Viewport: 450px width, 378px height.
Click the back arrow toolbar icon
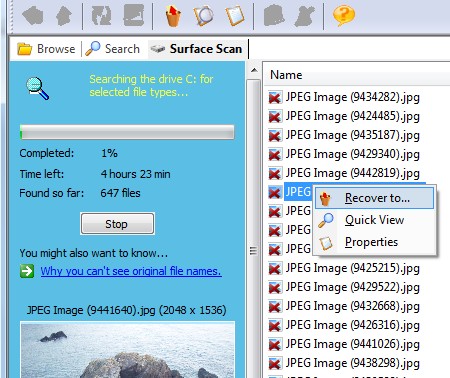coord(33,15)
